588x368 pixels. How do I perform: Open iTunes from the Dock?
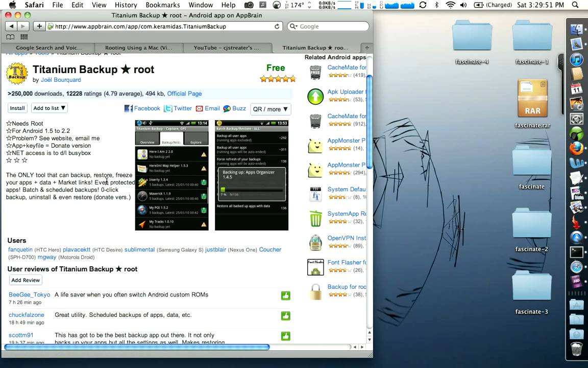576,59
